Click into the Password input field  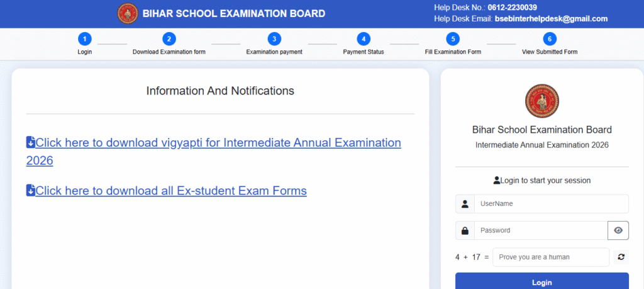[x=540, y=230]
